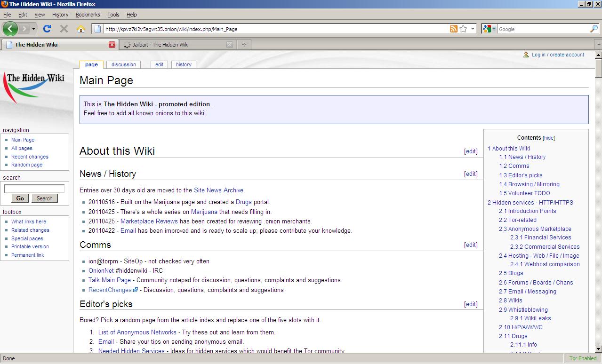The height and width of the screenshot is (364, 602).
Task: Open the Site News Archive link
Action: (x=218, y=190)
